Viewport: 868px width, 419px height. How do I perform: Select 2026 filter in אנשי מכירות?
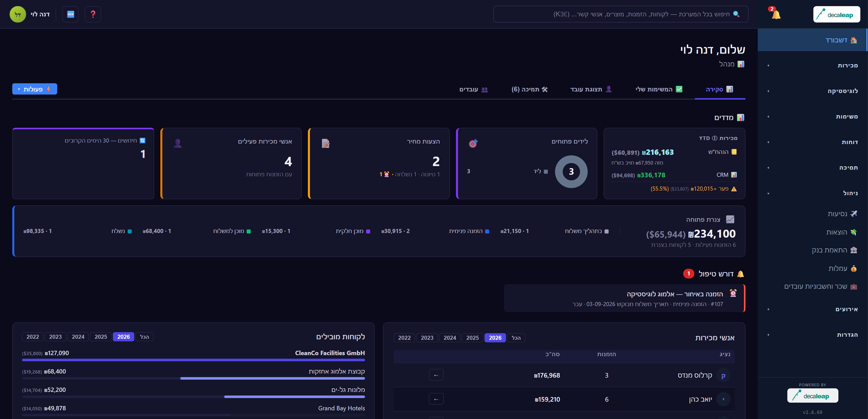click(x=495, y=338)
